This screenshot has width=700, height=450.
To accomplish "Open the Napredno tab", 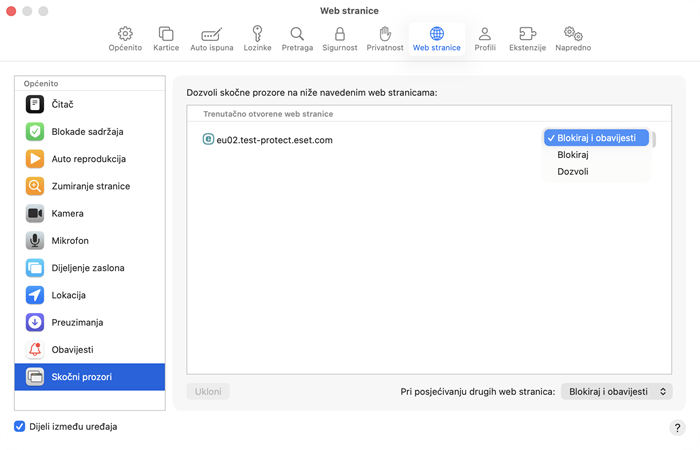I will [573, 39].
